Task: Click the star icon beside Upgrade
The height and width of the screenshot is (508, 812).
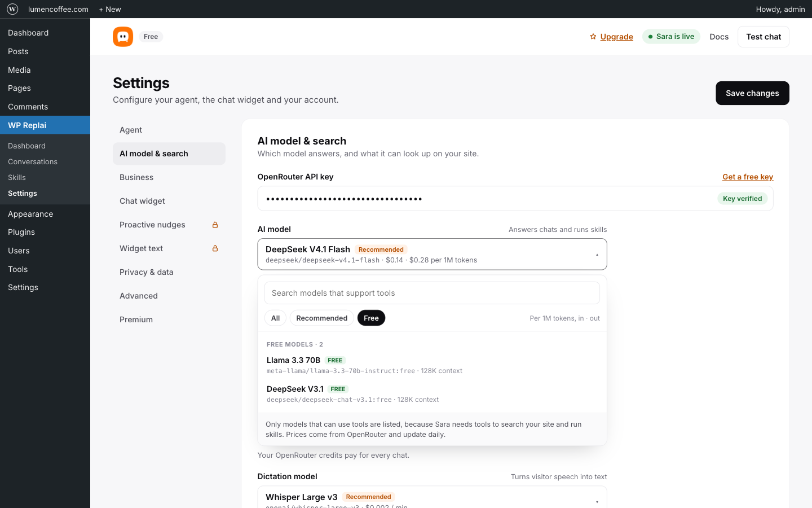Action: pyautogui.click(x=593, y=37)
